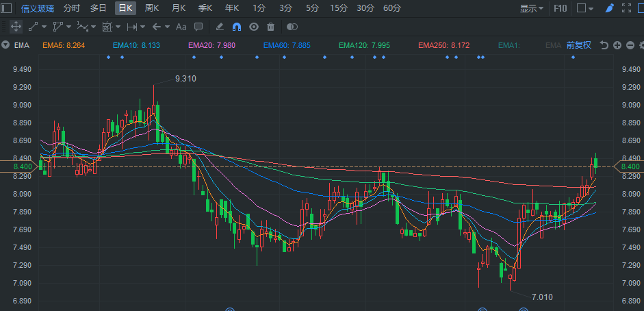Select the eraser drawing tool
The image size is (644, 311).
tap(220, 27)
